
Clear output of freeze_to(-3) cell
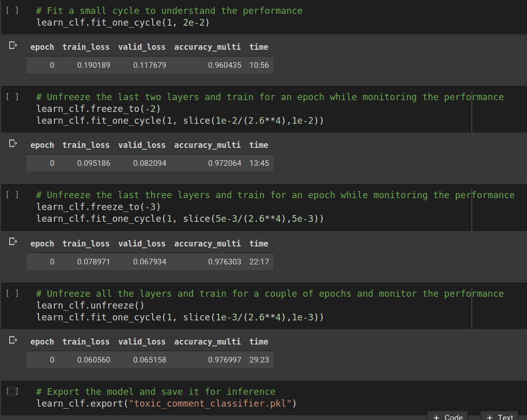(13, 242)
